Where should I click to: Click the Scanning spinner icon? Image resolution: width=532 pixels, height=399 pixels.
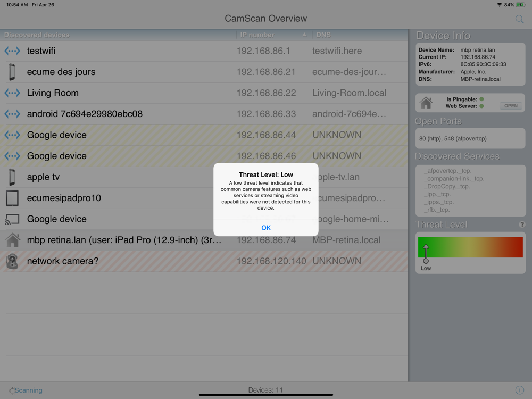click(x=12, y=390)
